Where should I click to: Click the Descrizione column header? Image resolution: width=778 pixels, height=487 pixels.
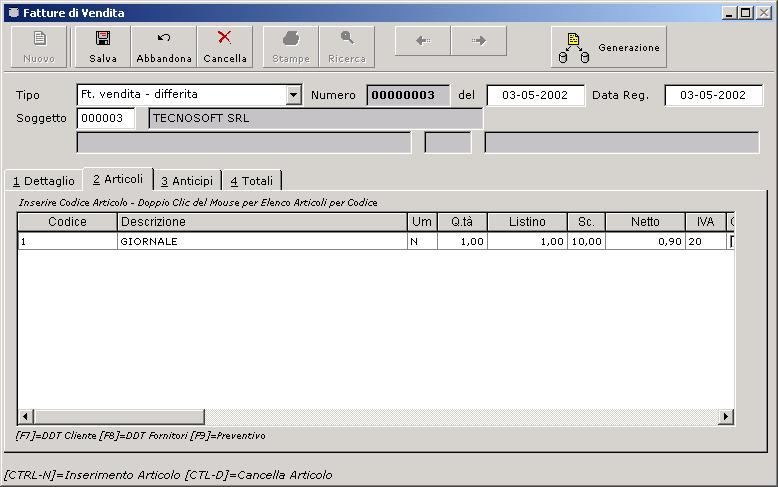click(x=262, y=222)
